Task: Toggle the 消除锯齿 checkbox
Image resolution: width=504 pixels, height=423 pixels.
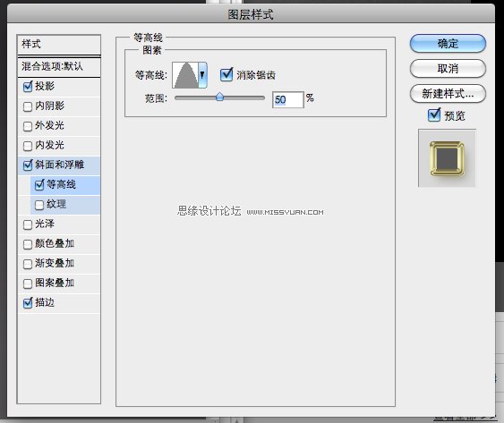Action: pos(226,75)
